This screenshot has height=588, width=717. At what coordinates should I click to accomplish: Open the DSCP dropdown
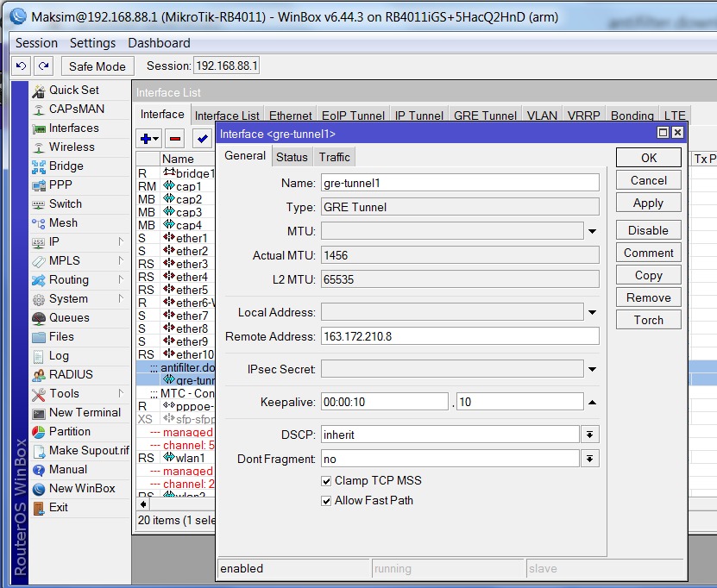pos(590,435)
